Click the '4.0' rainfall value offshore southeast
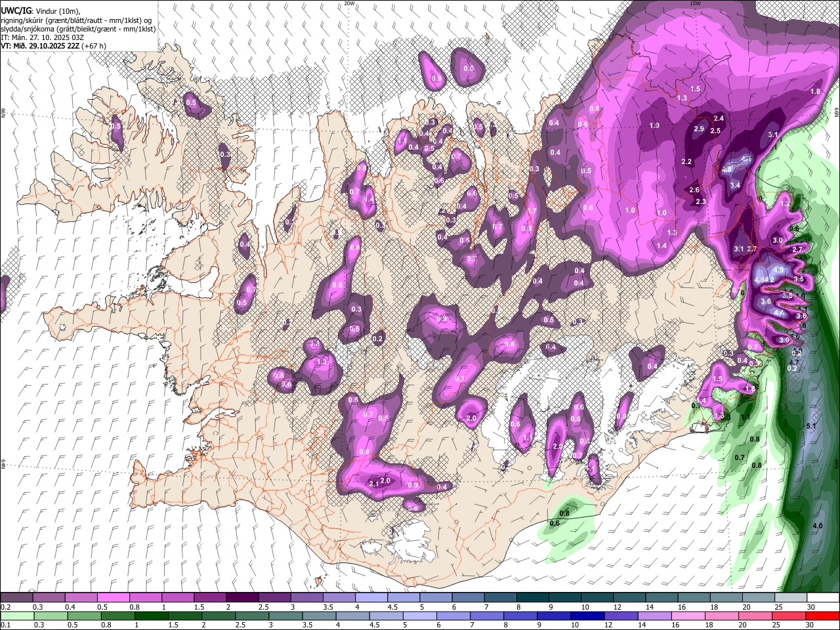 pyautogui.click(x=818, y=526)
